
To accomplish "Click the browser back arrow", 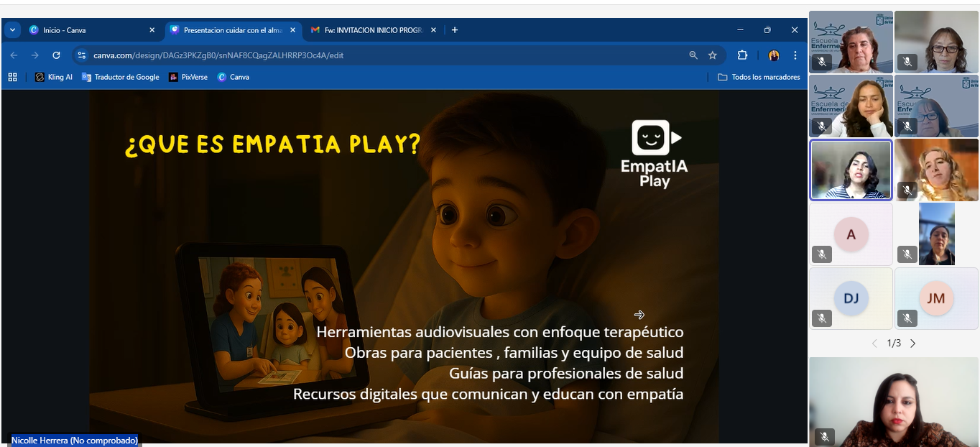I will [x=14, y=55].
